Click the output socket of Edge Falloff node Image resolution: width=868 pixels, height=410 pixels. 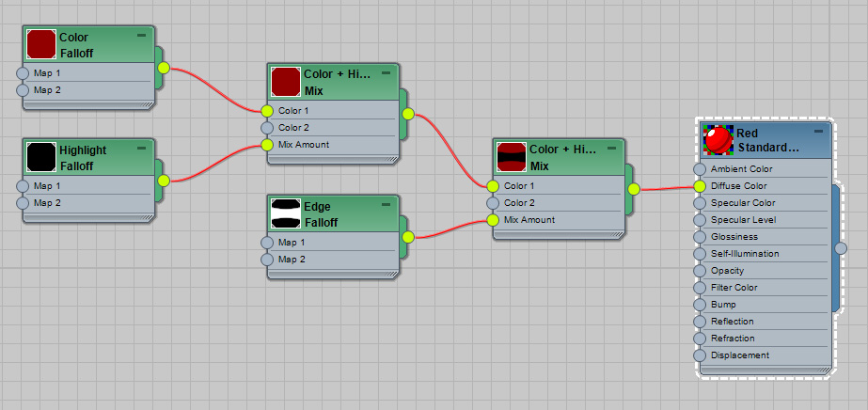[x=407, y=237]
